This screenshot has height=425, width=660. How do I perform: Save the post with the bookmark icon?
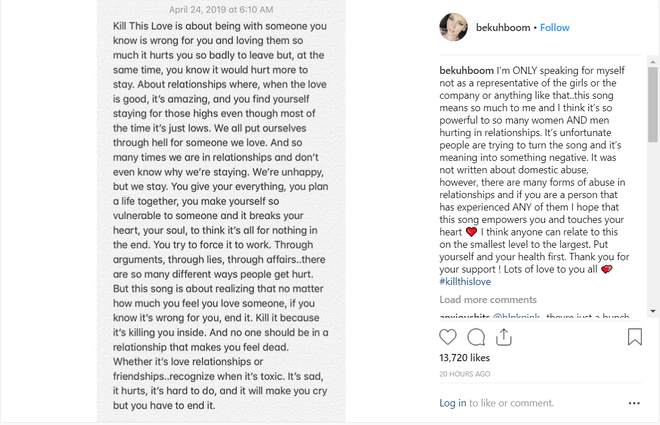tap(635, 337)
